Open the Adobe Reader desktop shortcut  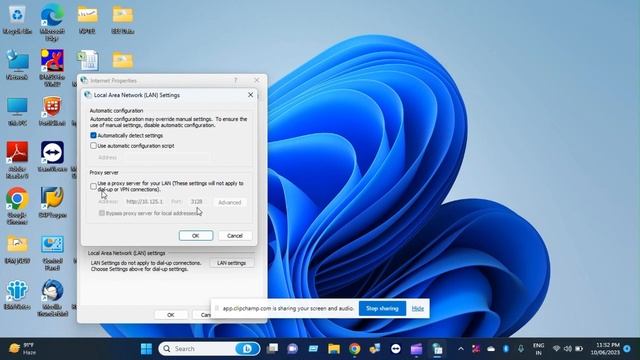pos(17,160)
